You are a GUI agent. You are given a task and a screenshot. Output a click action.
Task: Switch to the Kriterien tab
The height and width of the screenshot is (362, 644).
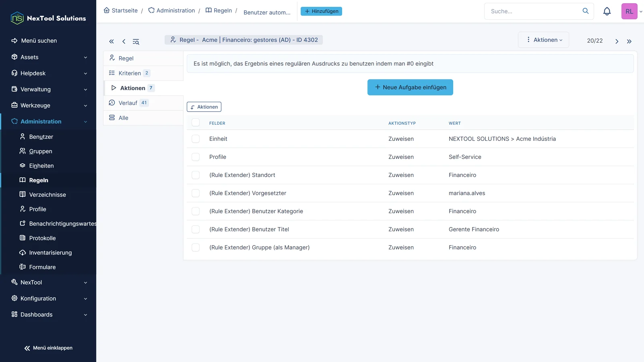coord(143,73)
